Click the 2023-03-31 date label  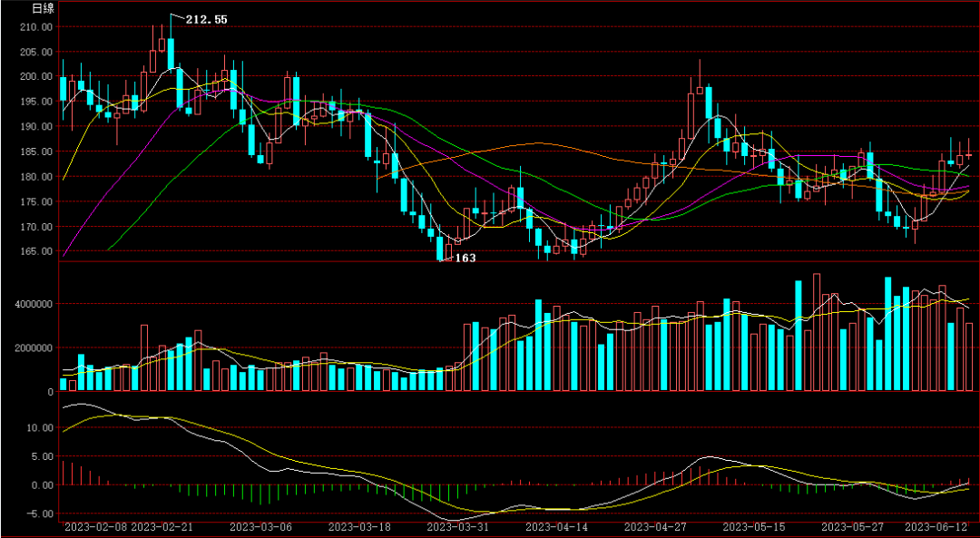457,526
